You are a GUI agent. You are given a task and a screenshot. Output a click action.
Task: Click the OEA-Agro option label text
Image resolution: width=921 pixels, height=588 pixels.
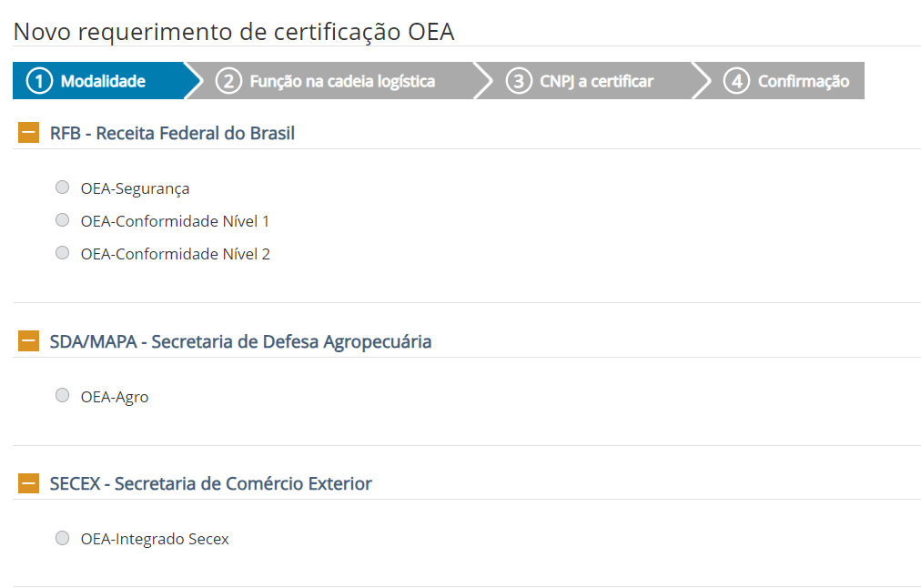(x=115, y=397)
